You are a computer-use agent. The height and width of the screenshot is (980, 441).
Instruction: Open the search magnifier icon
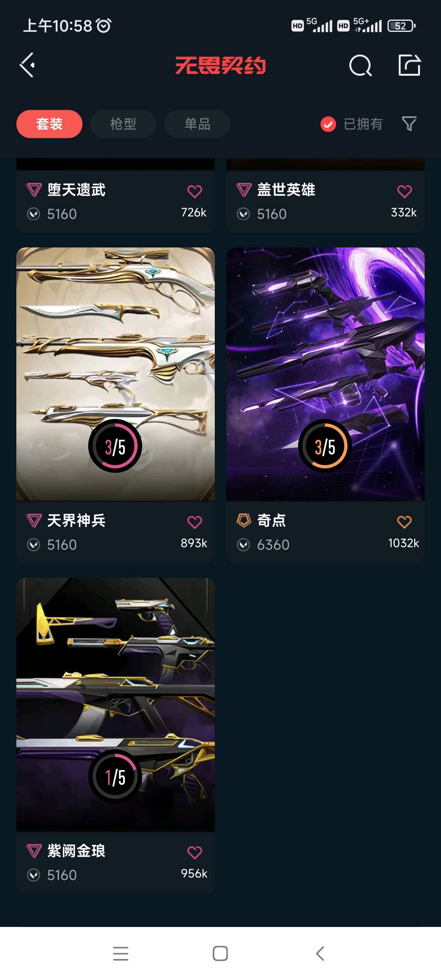pyautogui.click(x=360, y=65)
